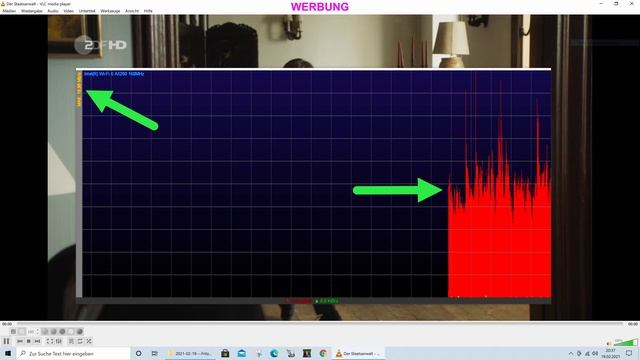
Task: Stop playback in VLC
Action: coord(29,341)
